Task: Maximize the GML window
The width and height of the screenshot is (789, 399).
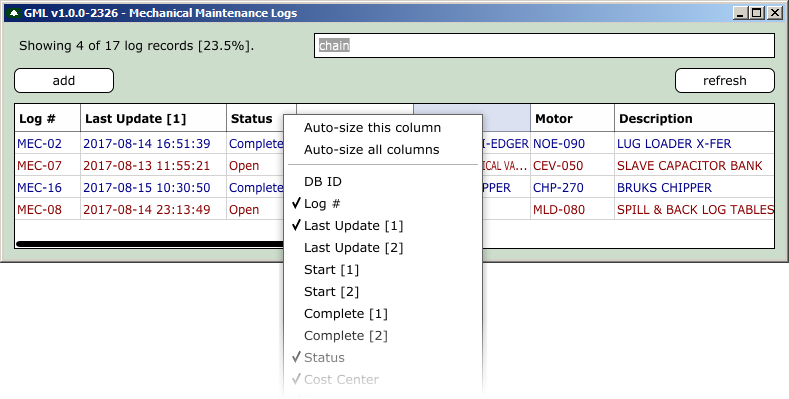Action: click(756, 13)
